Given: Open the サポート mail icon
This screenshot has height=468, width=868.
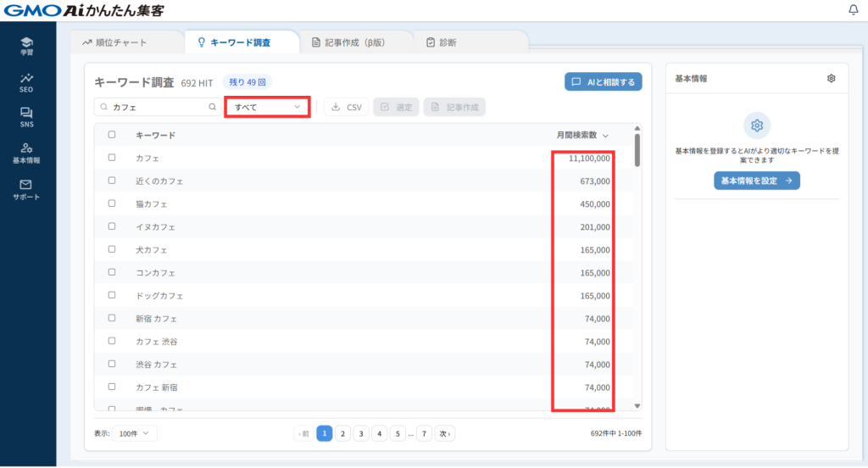Looking at the screenshot, I should pyautogui.click(x=26, y=189).
